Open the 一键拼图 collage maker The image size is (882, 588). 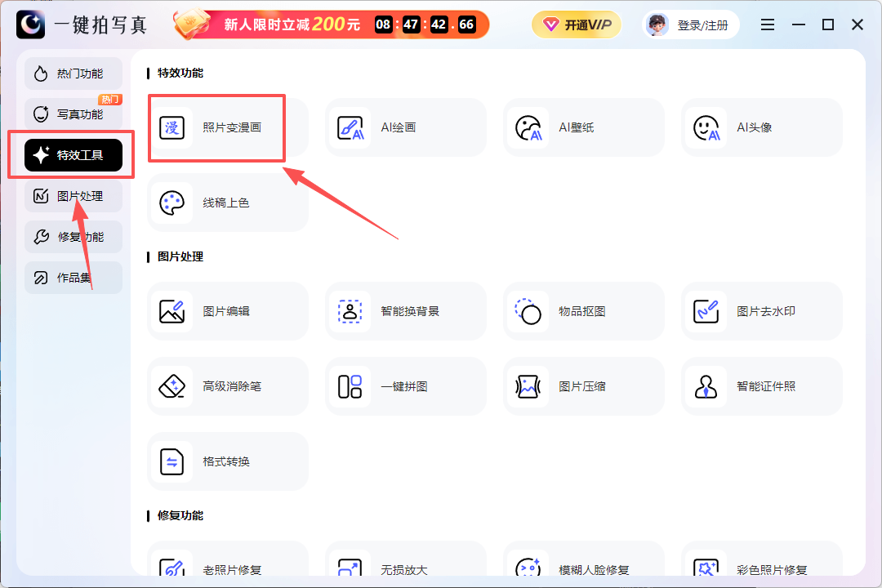point(406,385)
